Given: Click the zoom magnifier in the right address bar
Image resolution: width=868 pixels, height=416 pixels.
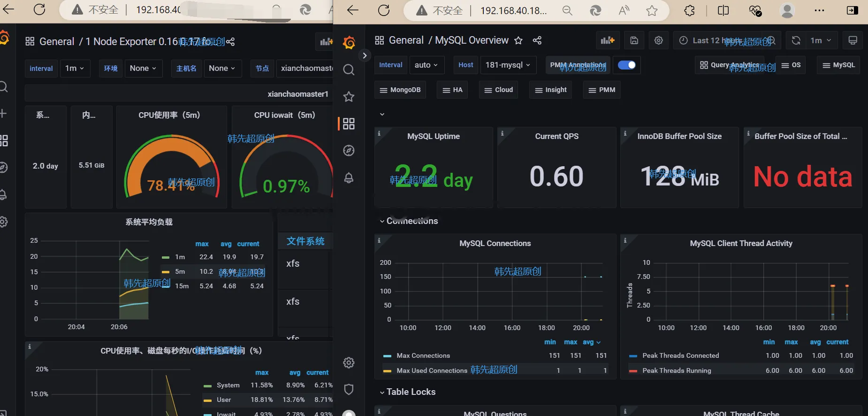Looking at the screenshot, I should click(567, 10).
